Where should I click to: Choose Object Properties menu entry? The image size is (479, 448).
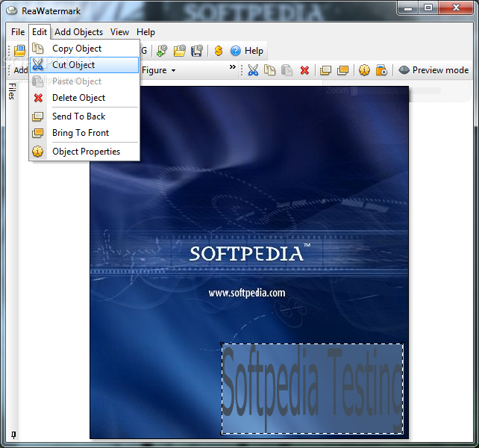coord(84,152)
